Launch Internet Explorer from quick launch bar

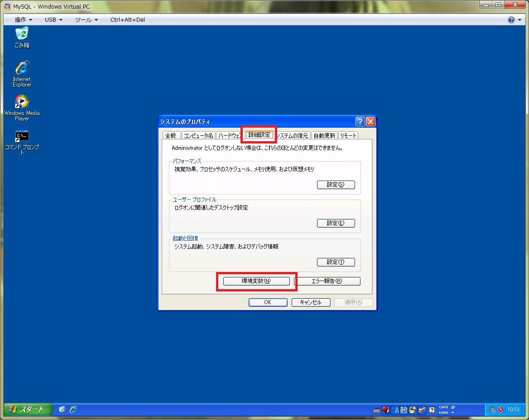pos(73,409)
